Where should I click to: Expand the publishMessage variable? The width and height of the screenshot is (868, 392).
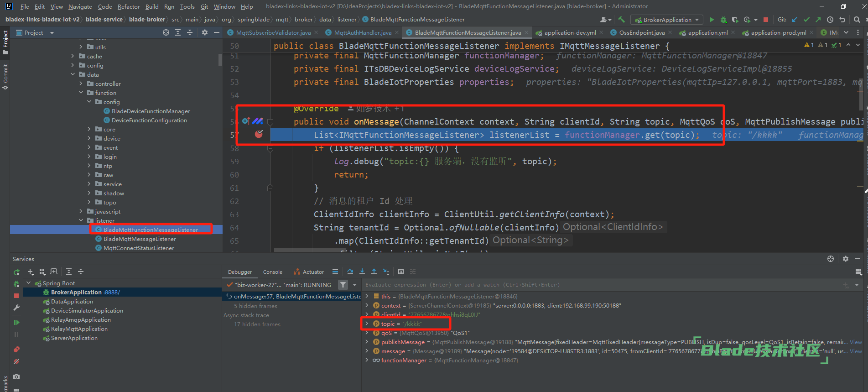367,342
